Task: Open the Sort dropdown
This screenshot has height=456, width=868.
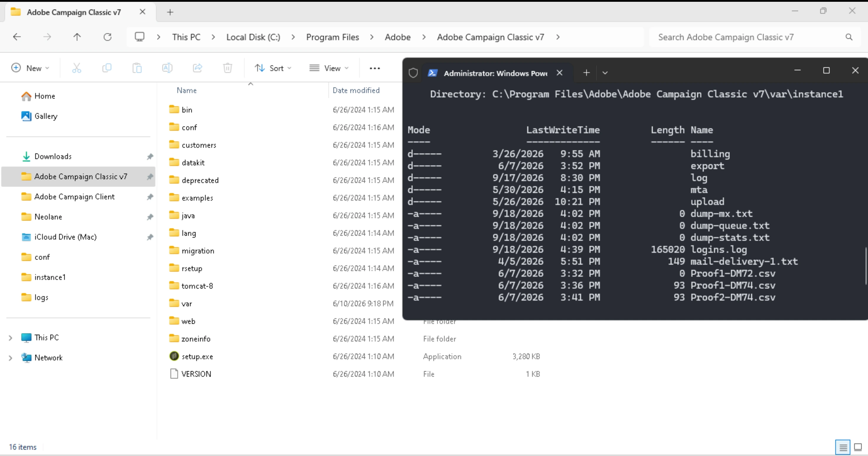Action: 273,68
